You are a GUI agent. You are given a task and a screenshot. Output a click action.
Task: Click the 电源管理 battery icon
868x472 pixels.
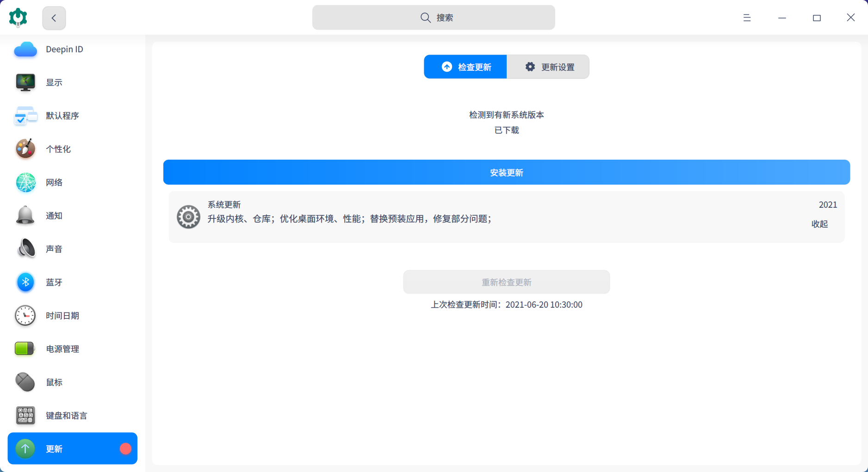(25, 348)
